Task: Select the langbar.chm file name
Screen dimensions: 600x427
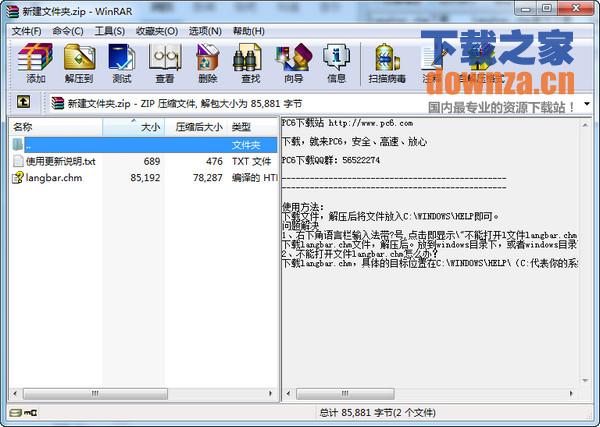Action: pos(54,178)
